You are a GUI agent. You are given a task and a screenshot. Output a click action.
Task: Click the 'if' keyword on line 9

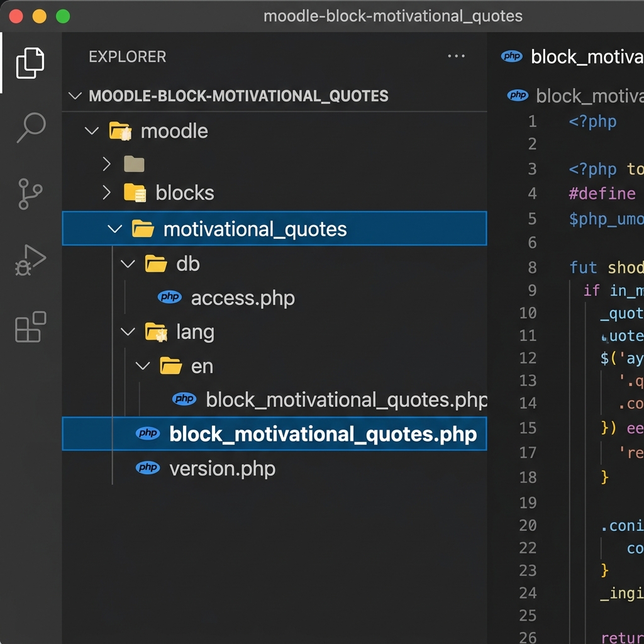591,291
